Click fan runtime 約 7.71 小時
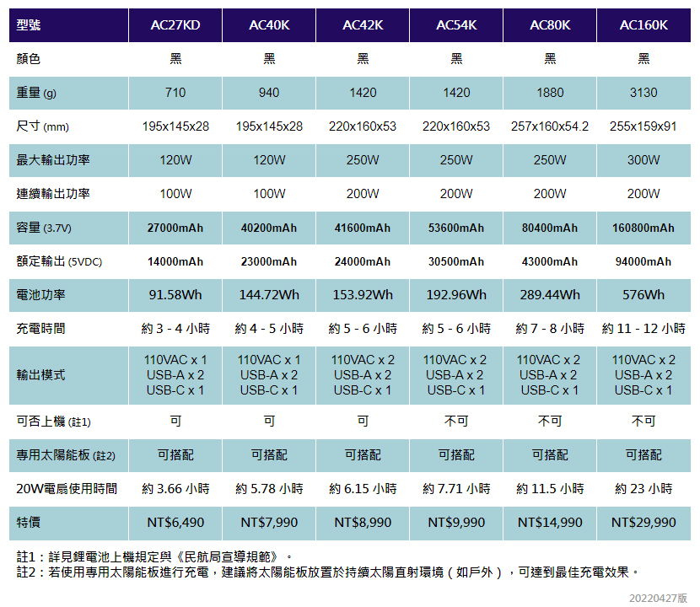This screenshot has height=607, width=700. pyautogui.click(x=456, y=489)
